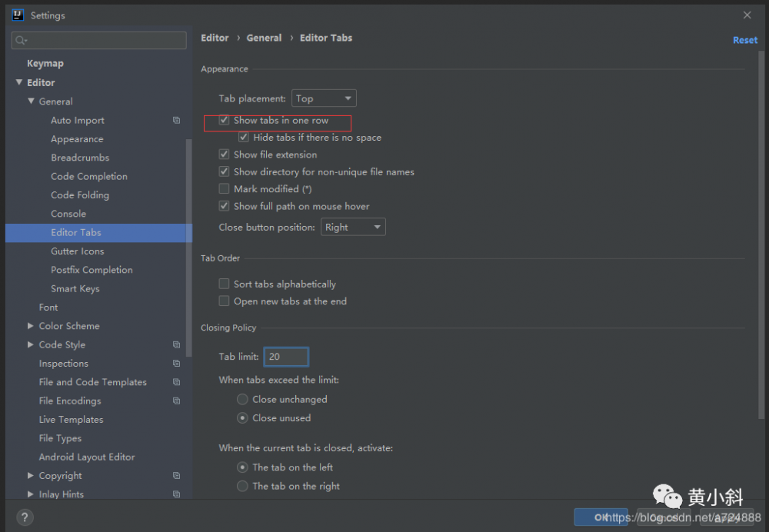Open Code Completion settings
This screenshot has width=769, height=532.
click(89, 176)
